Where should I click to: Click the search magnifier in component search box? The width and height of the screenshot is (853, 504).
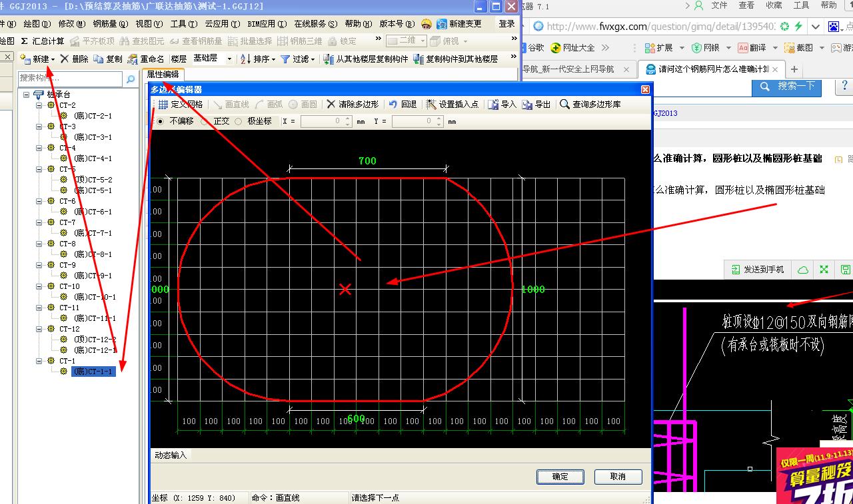click(x=130, y=79)
